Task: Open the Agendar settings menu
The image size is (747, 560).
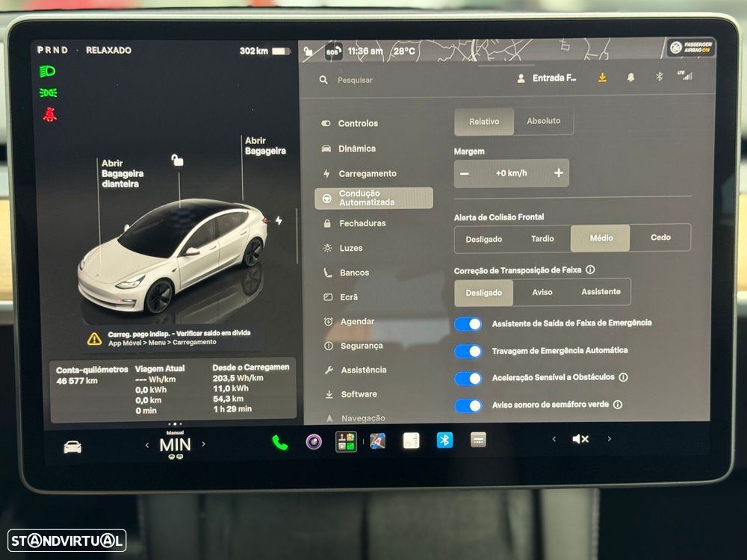Action: [349, 322]
